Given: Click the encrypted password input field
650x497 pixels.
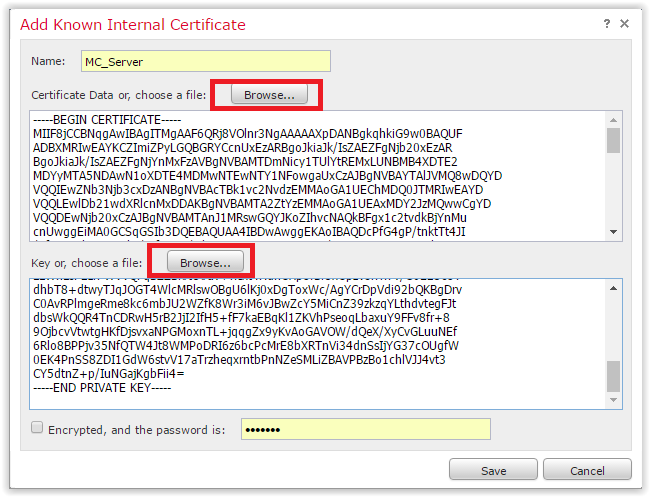Looking at the screenshot, I should (x=365, y=429).
